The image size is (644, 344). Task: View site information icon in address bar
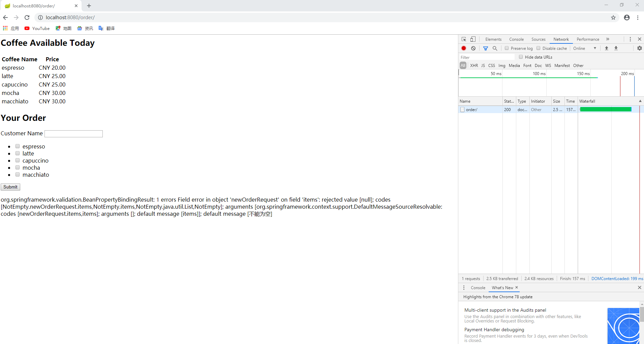click(40, 18)
